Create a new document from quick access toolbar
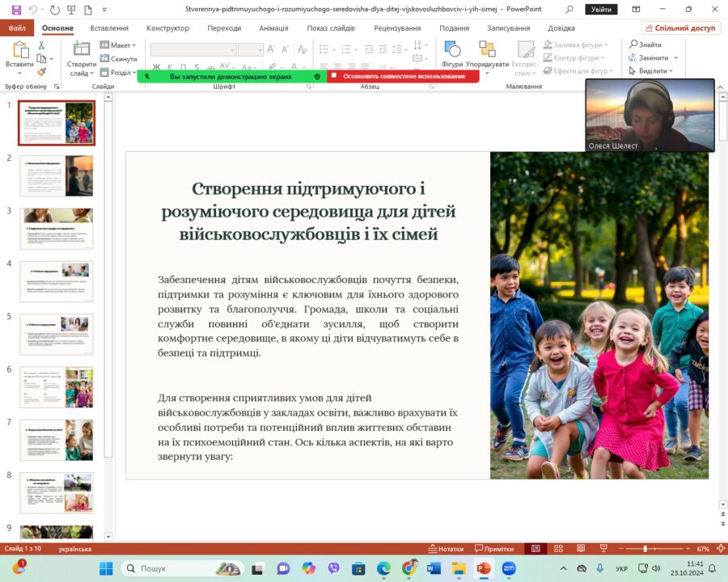 tap(87, 9)
